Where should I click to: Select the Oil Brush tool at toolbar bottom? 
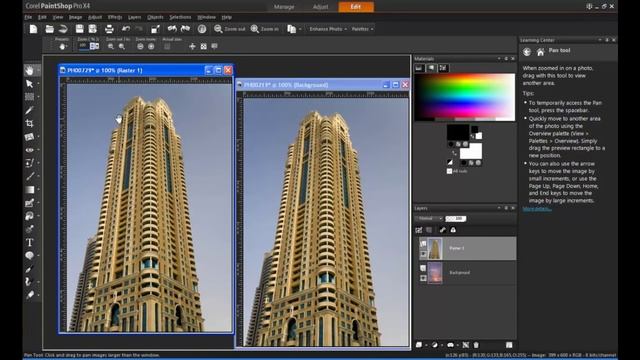(x=29, y=295)
